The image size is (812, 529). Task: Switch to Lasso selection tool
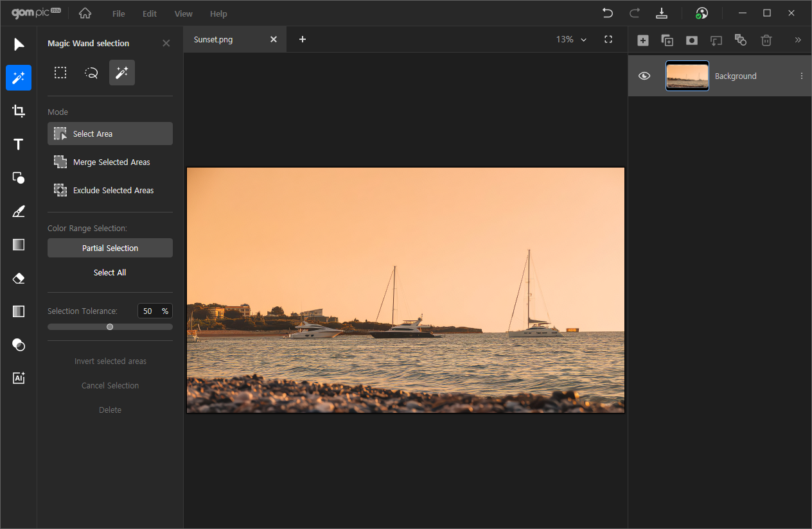(91, 73)
